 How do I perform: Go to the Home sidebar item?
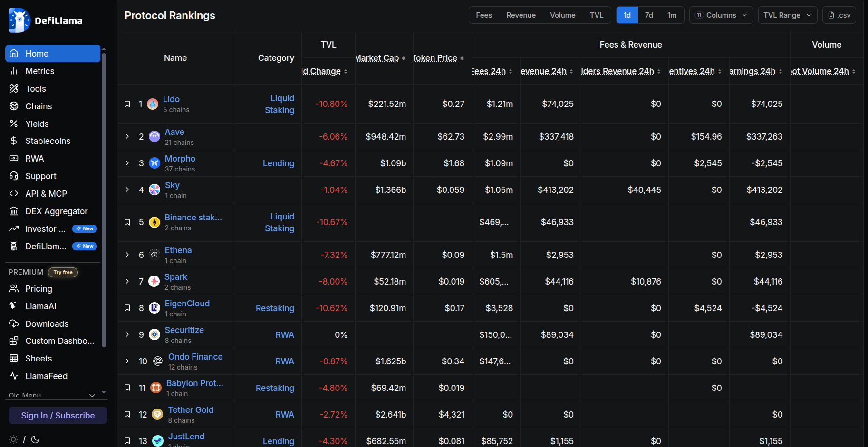coord(53,54)
